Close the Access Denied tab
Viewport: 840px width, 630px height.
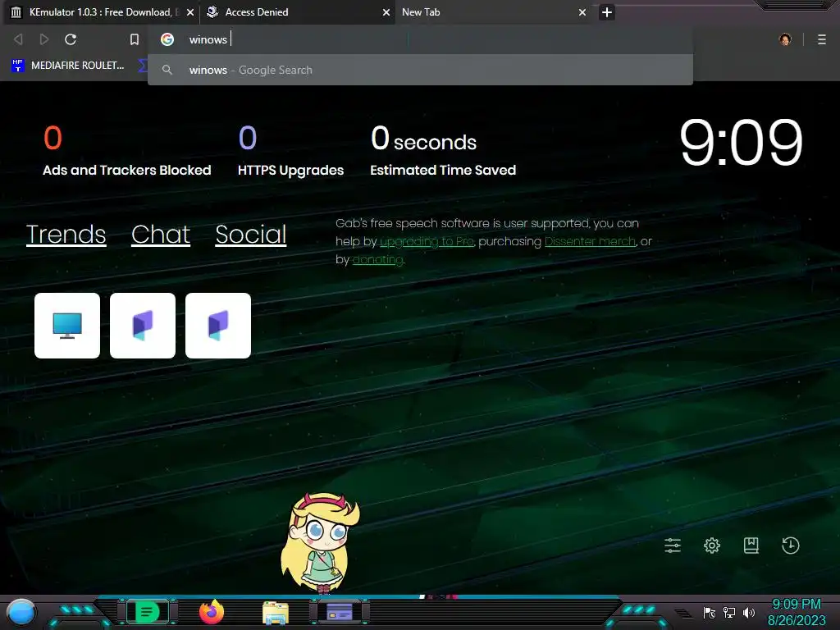click(386, 11)
